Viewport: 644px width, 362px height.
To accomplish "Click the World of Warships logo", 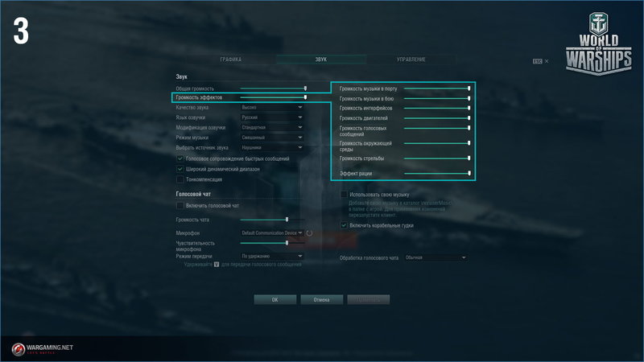I will tap(598, 43).
